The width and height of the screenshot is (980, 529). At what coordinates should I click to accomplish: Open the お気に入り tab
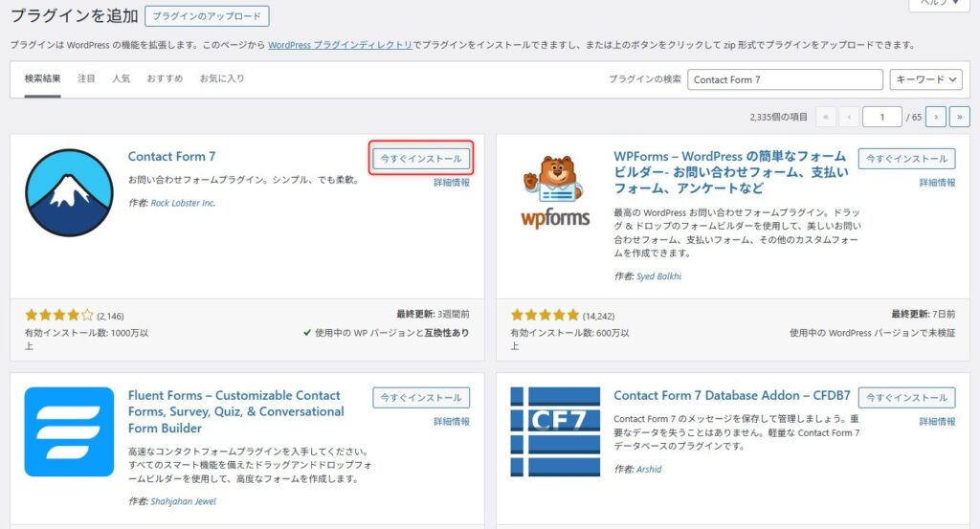(222, 78)
